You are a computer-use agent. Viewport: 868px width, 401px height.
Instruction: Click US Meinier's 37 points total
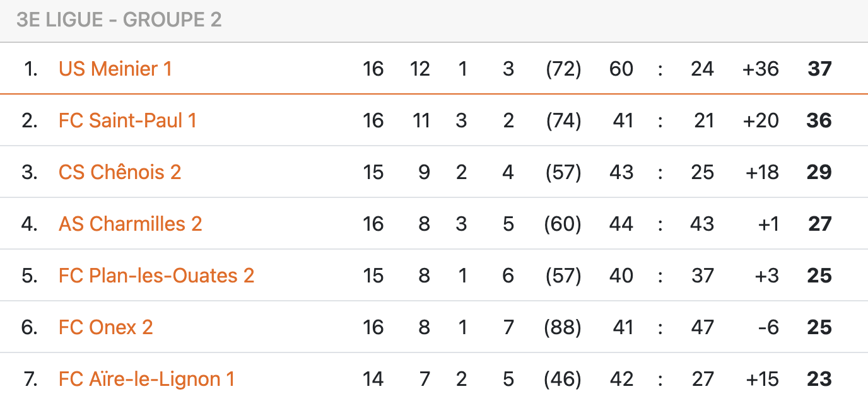click(x=819, y=69)
